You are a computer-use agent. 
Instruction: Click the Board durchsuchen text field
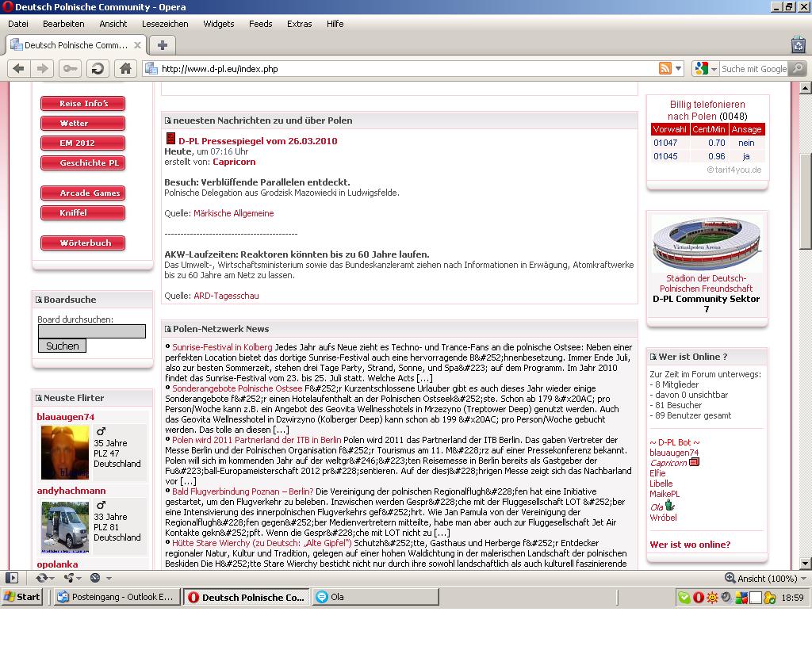[91, 331]
